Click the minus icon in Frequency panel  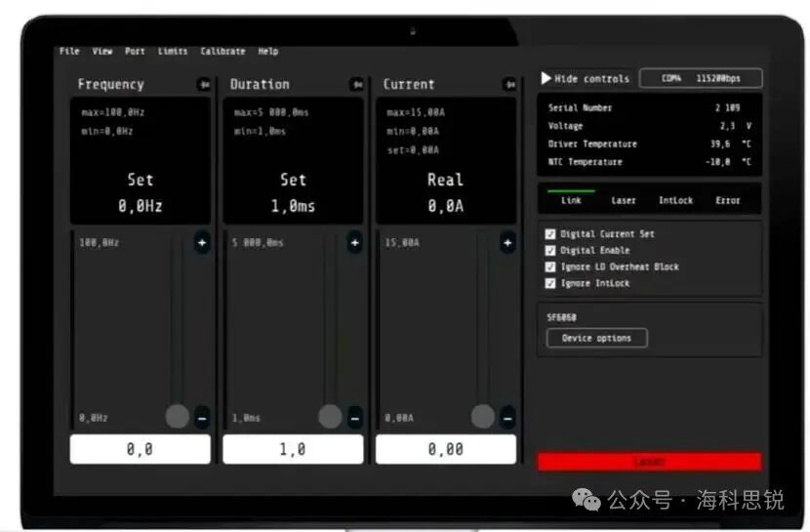202,418
